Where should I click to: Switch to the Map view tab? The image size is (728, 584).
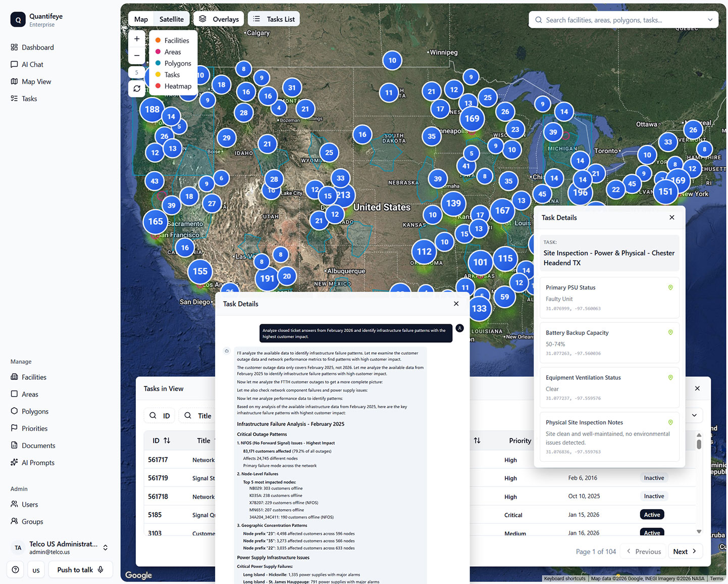pyautogui.click(x=141, y=19)
